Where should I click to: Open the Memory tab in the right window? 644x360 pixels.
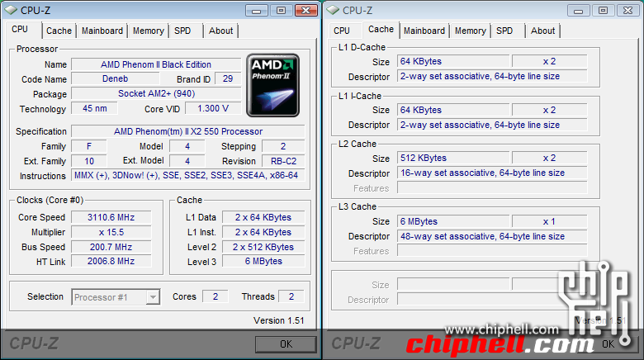point(471,31)
